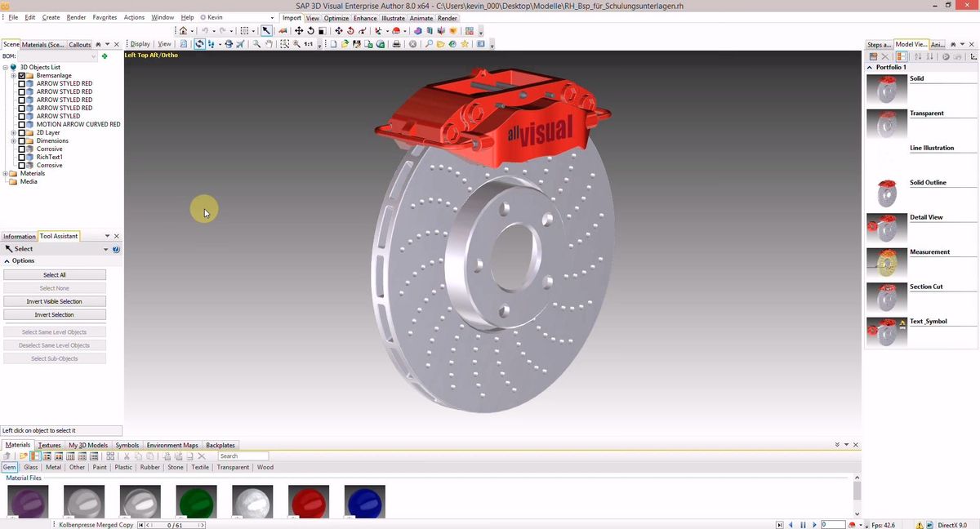Collapse the 3D Objects List node
Image resolution: width=980 pixels, height=529 pixels.
click(x=7, y=67)
